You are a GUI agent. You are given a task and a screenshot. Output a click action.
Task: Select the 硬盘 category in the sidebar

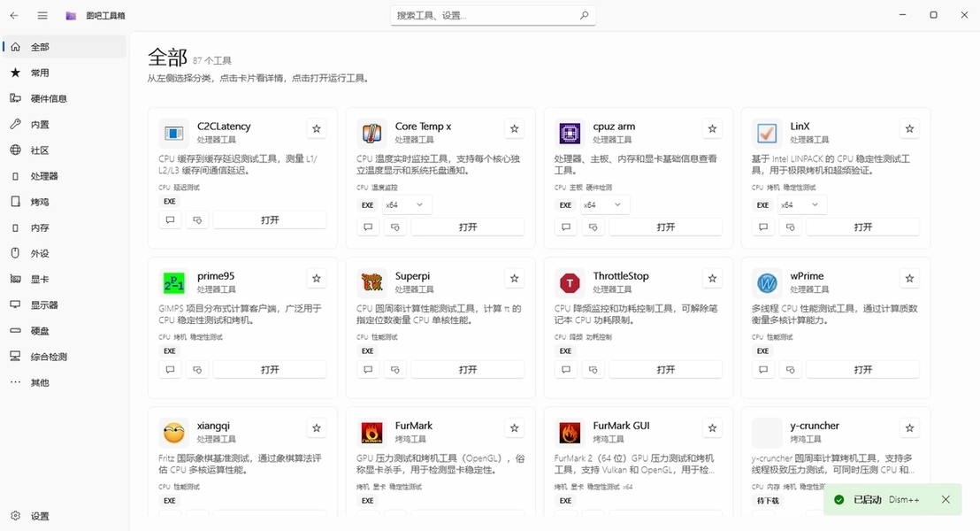coord(65,331)
